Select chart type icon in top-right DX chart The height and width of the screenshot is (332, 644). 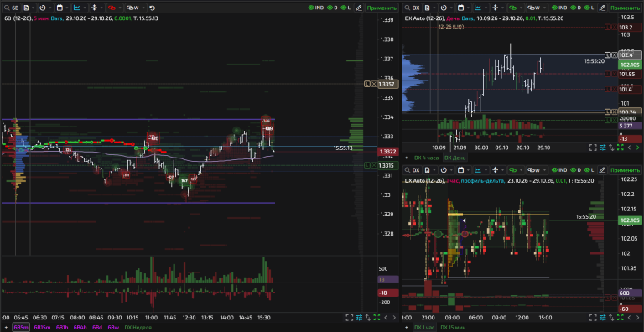pyautogui.click(x=478, y=8)
